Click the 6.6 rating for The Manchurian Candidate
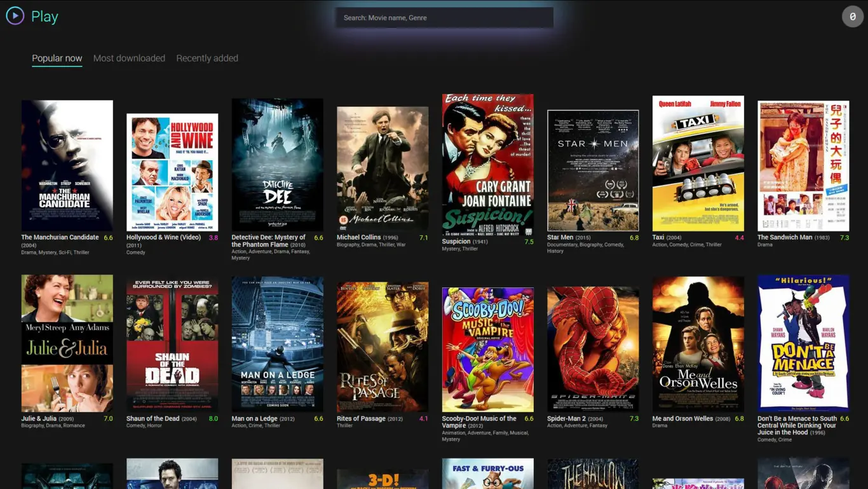This screenshot has height=489, width=868. (108, 238)
